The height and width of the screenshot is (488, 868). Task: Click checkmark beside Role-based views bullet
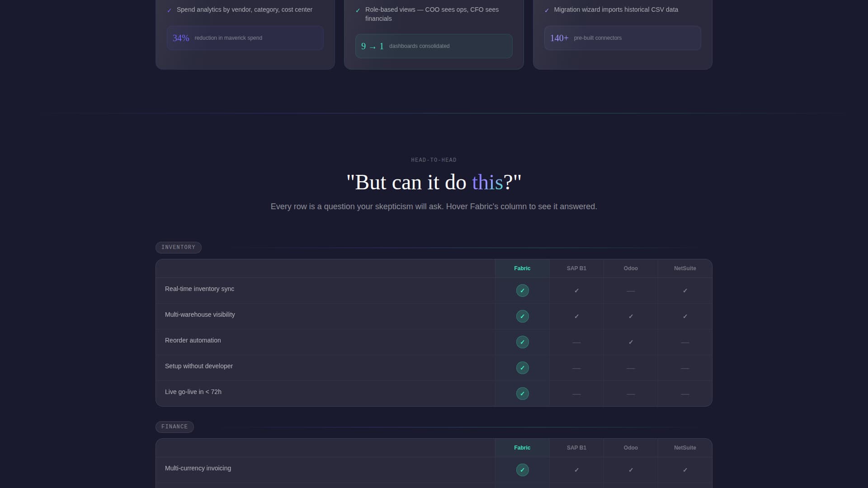pyautogui.click(x=358, y=10)
